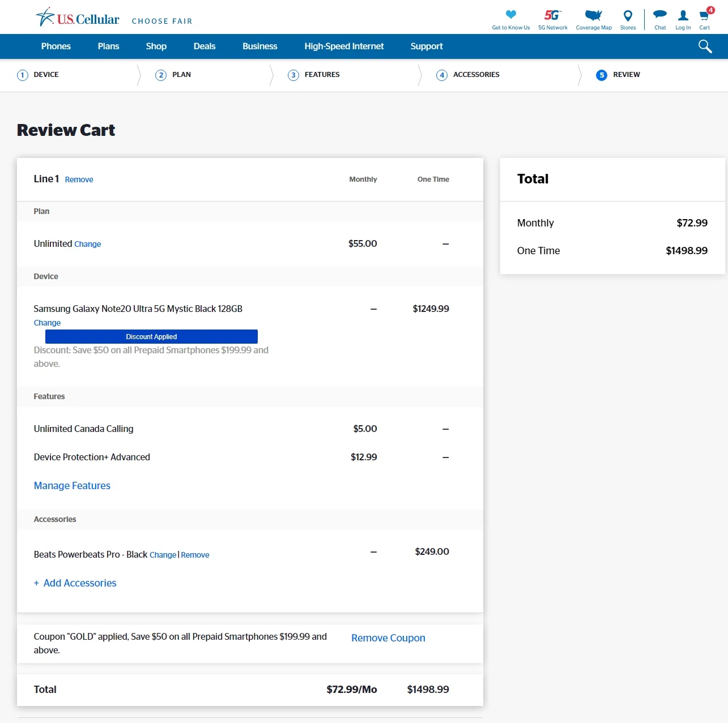Open the Shop menu
Viewport: 728px width, 723px height.
coord(156,46)
